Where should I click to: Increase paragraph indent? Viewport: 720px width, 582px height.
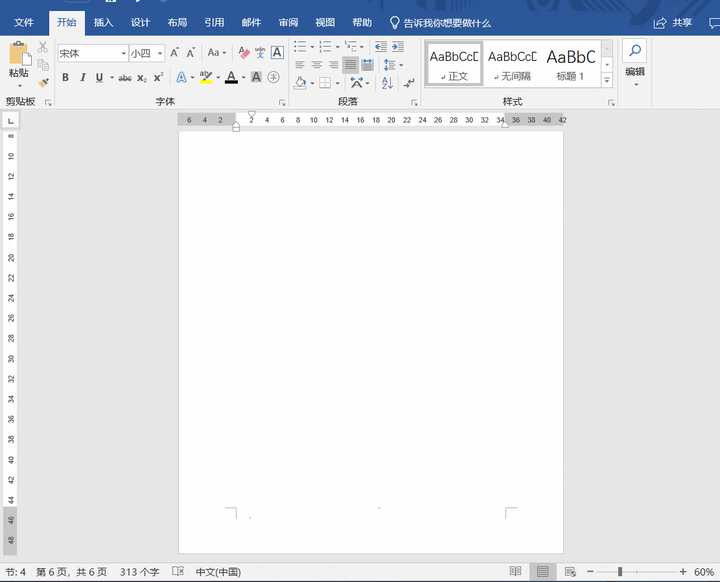point(398,46)
